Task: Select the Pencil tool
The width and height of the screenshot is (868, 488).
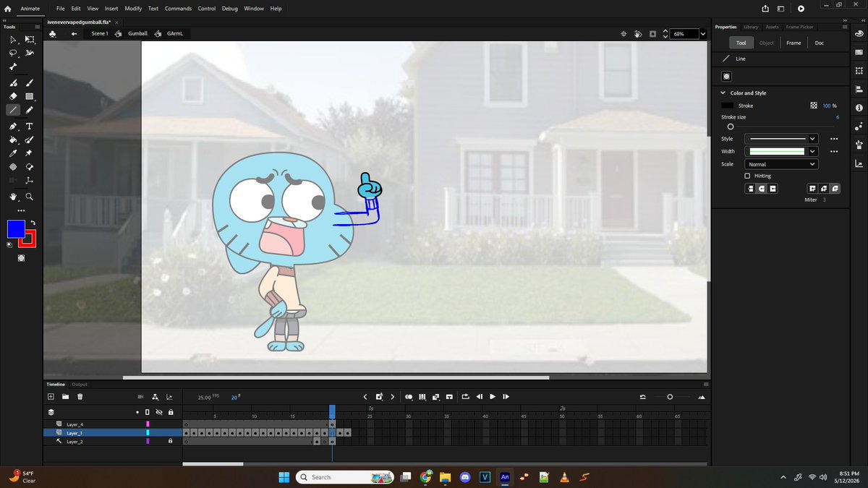Action: click(x=30, y=110)
